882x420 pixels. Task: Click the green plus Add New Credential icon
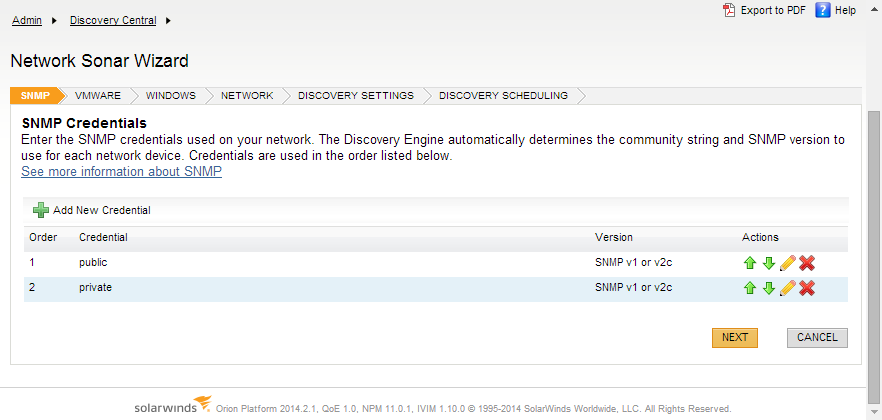(x=40, y=210)
